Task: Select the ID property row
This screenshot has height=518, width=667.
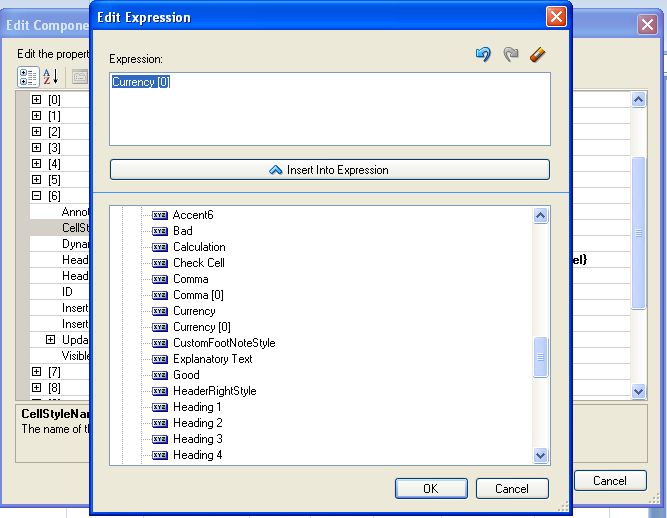Action: [60, 292]
